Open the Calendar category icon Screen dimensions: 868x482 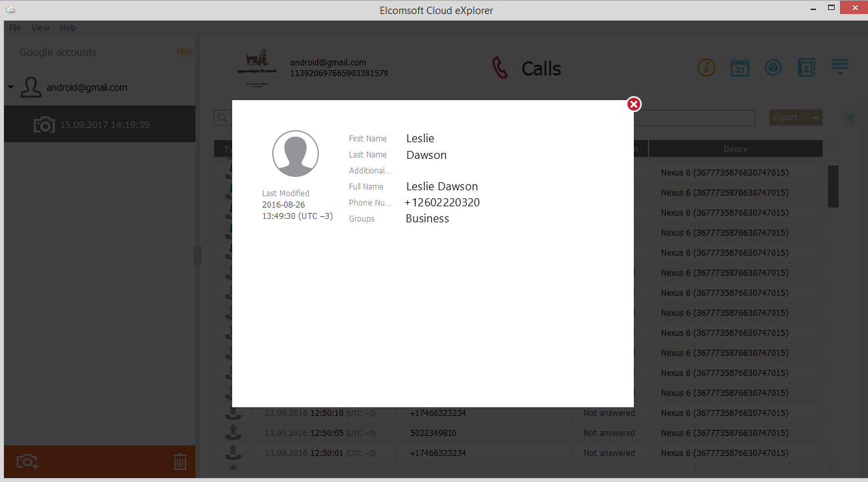point(740,67)
